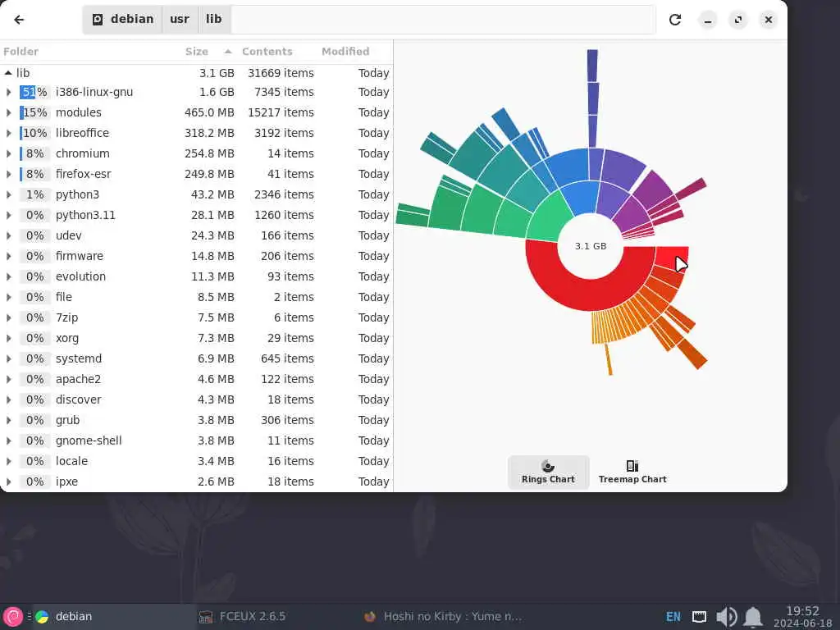Image resolution: width=840 pixels, height=630 pixels.
Task: Click the 51% usage bar for i386-linux-gnu
Action: click(34, 92)
